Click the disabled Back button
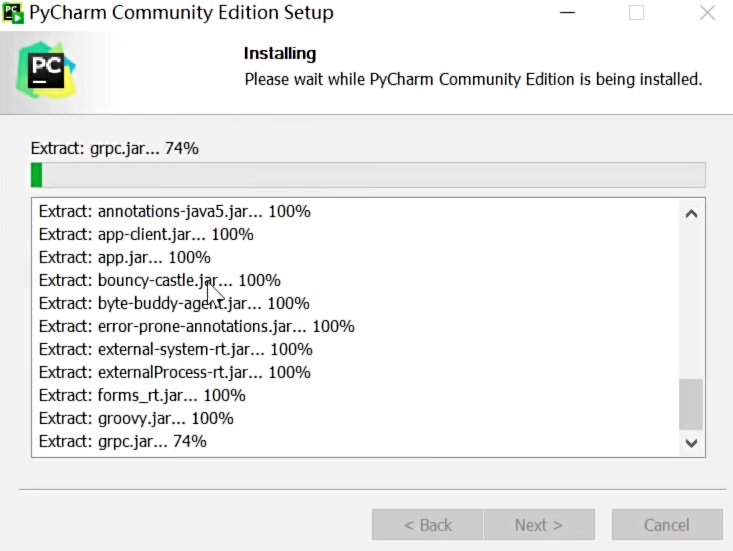 coord(427,525)
